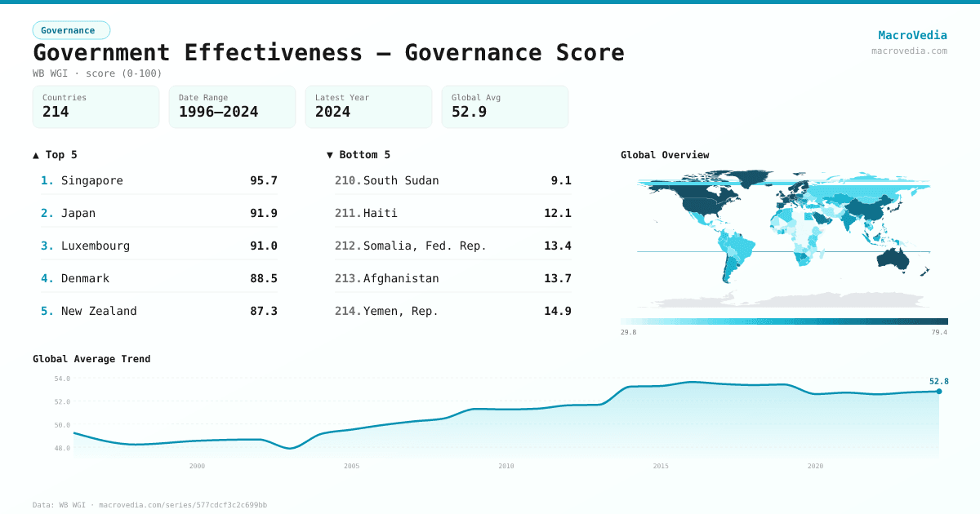980x514 pixels.
Task: Click the Government Effectiveness main title
Action: pos(328,53)
